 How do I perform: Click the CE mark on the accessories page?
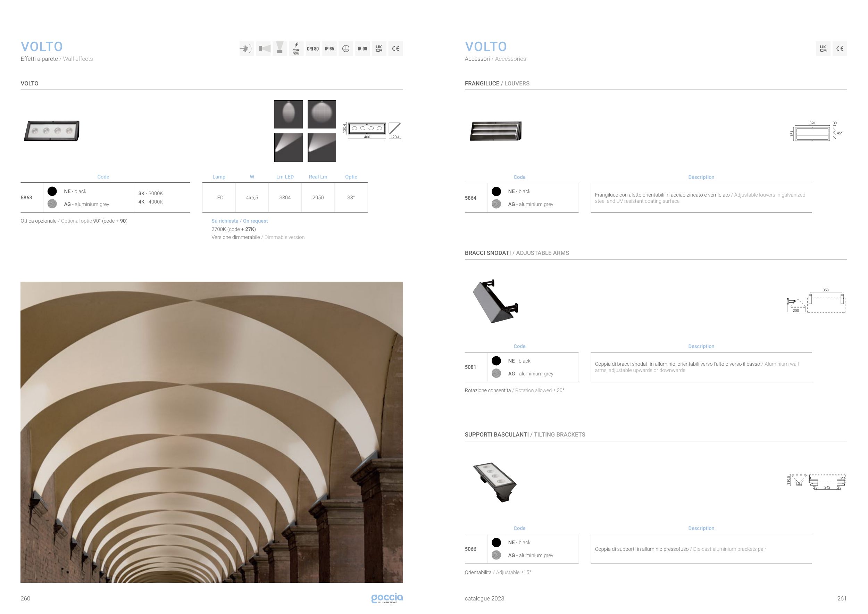(840, 49)
